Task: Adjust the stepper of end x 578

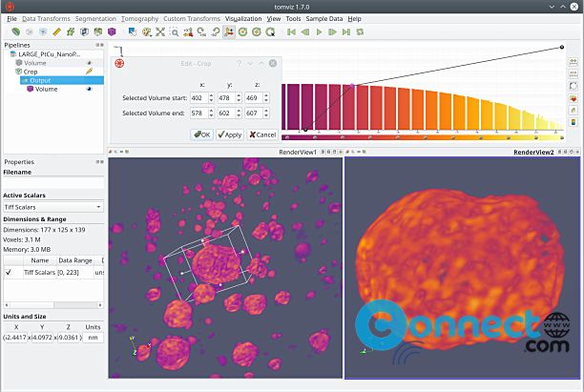Action: pos(211,113)
